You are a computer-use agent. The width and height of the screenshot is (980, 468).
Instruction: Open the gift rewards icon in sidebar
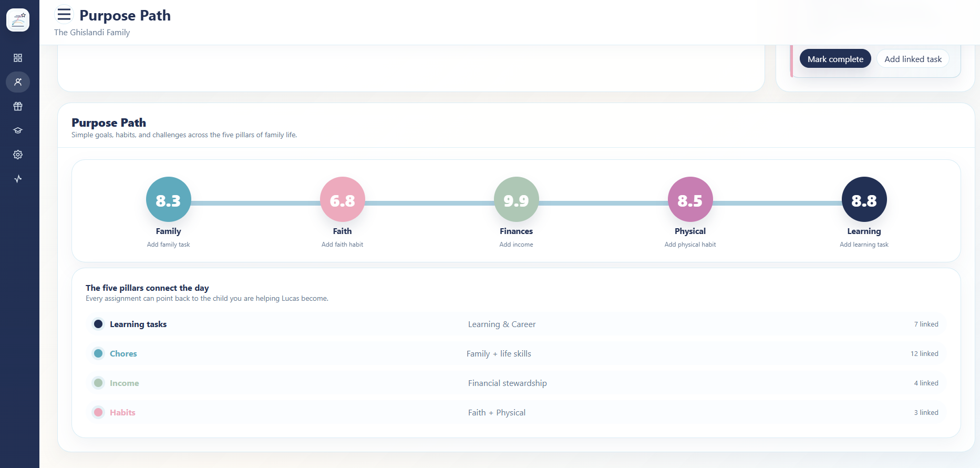coord(18,106)
